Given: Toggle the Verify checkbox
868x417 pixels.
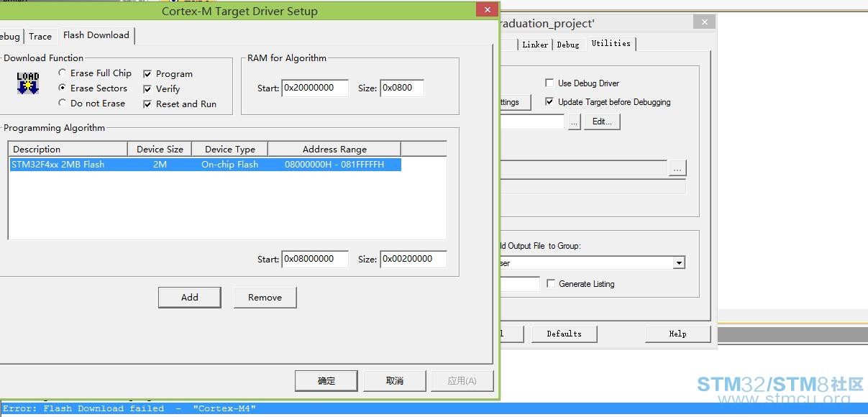Looking at the screenshot, I should (x=147, y=89).
